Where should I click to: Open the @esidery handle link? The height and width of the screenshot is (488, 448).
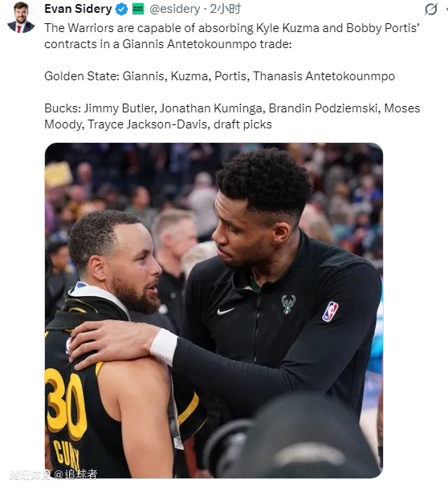click(175, 9)
